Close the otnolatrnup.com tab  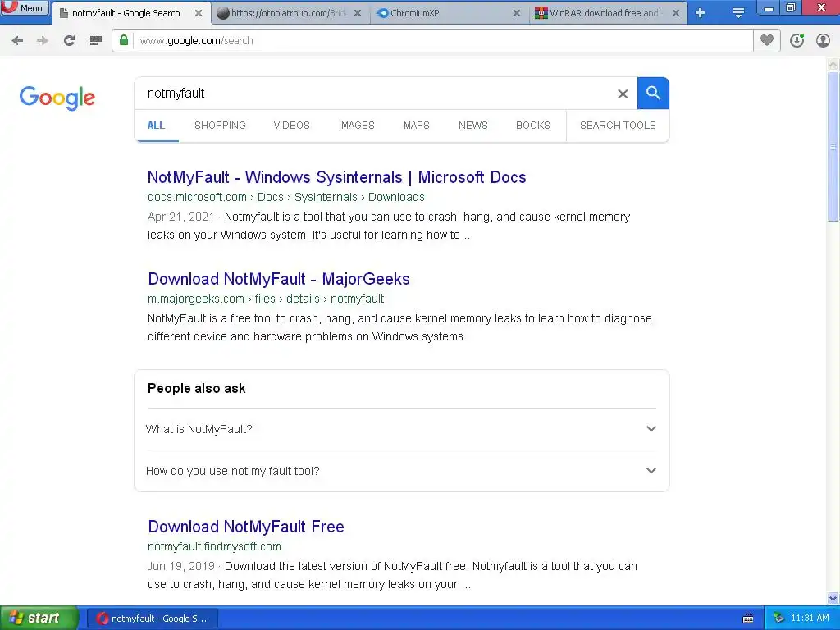click(x=358, y=13)
